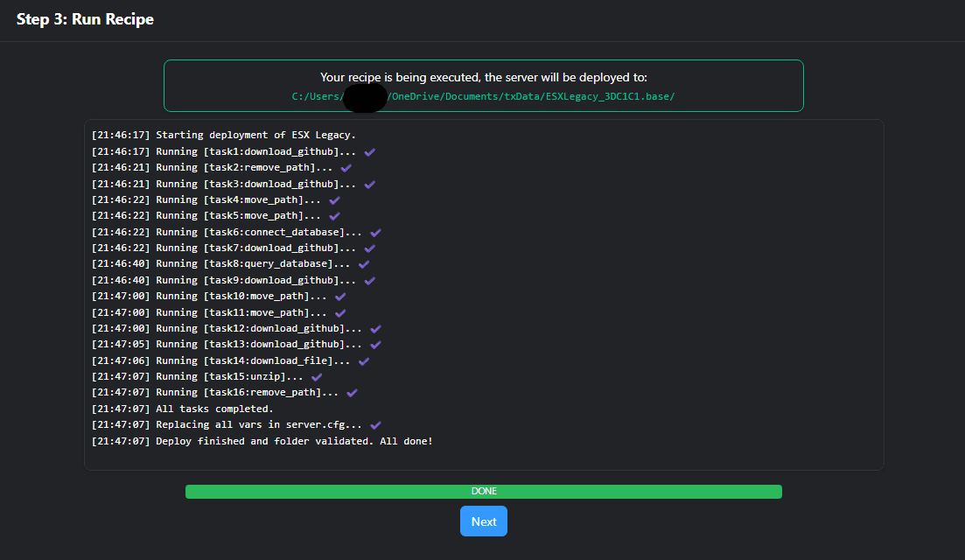Click the 'Running [task11:move_path]...' log text
This screenshot has height=560, width=965.
[x=241, y=312]
